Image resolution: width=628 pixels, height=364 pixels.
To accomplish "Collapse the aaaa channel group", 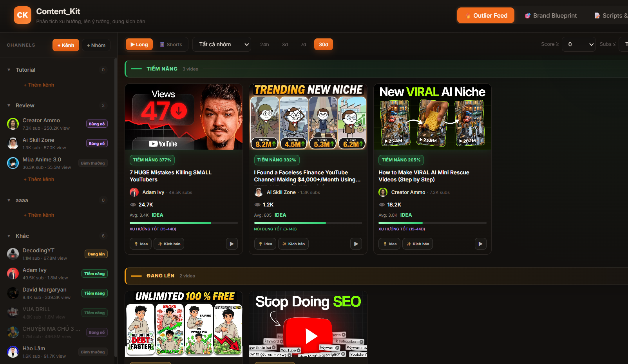I will click(9, 200).
